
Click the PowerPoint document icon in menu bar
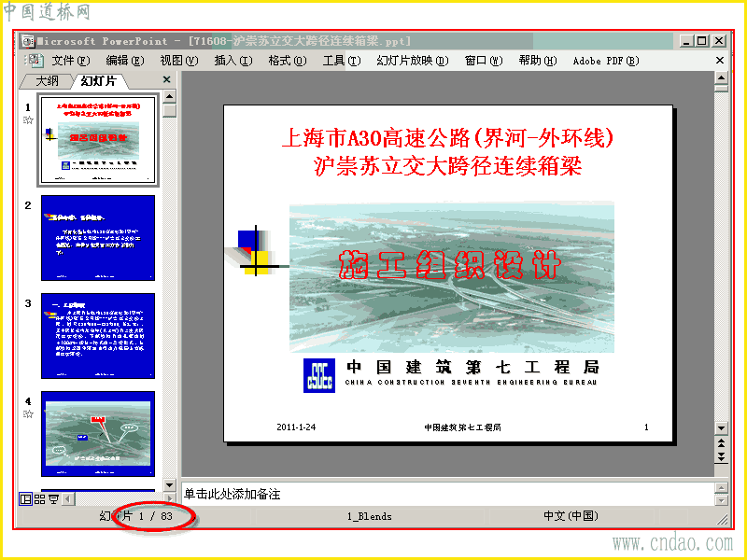coord(35,60)
